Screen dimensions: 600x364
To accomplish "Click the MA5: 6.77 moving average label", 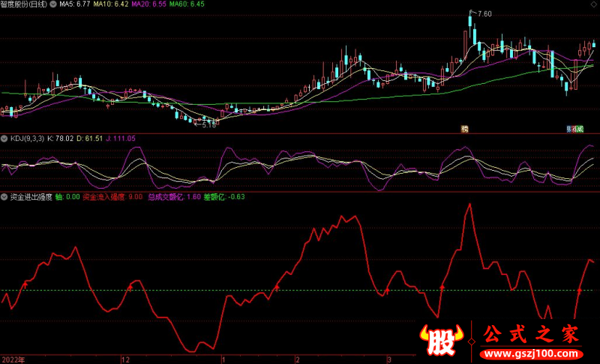I will [x=74, y=4].
